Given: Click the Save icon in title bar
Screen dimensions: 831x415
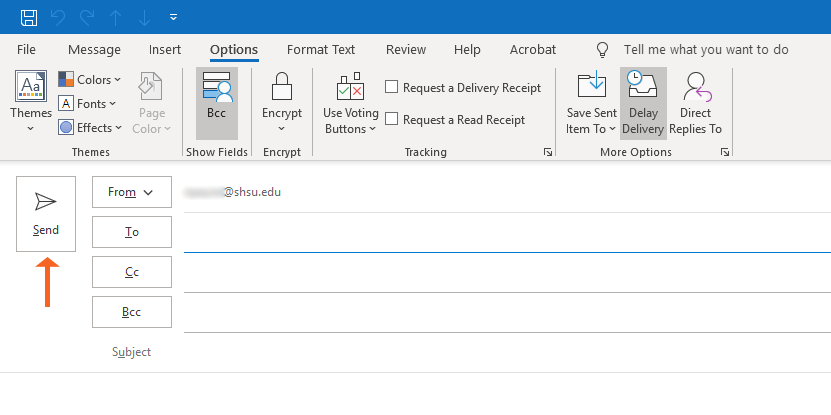Looking at the screenshot, I should pos(29,17).
